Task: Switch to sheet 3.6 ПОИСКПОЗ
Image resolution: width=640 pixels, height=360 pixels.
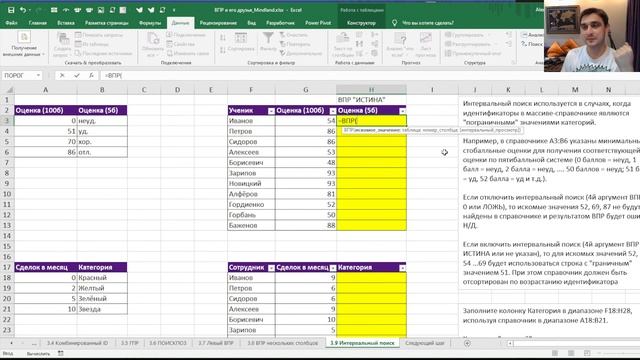Action: pyautogui.click(x=167, y=343)
